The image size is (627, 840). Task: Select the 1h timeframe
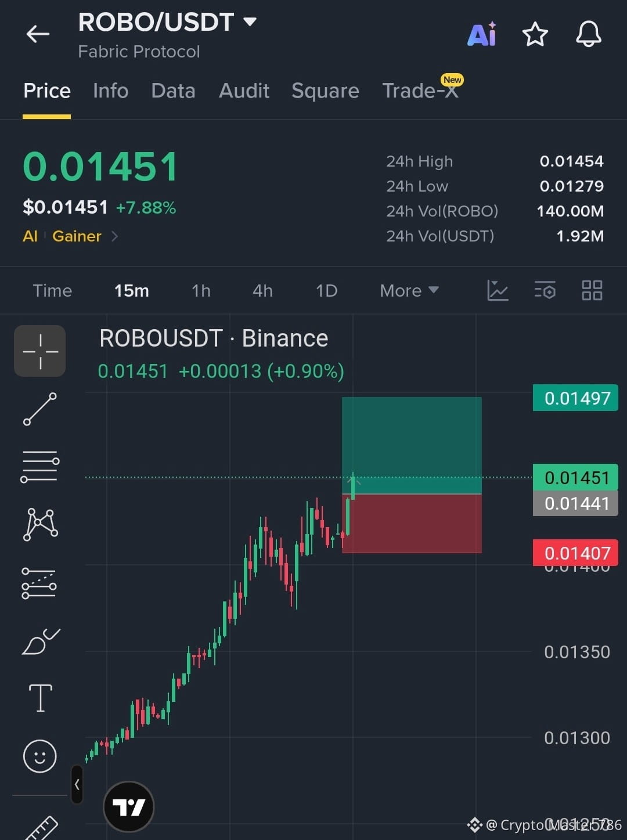pyautogui.click(x=201, y=290)
